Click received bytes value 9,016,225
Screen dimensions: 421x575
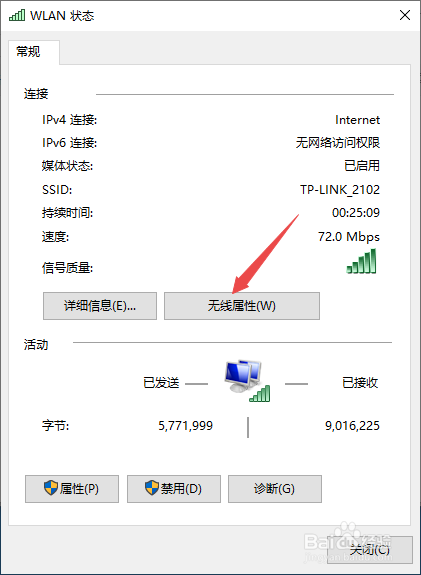(x=352, y=426)
